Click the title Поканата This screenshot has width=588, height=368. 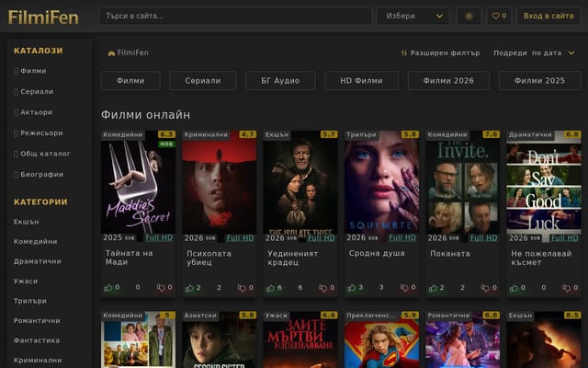coord(450,254)
